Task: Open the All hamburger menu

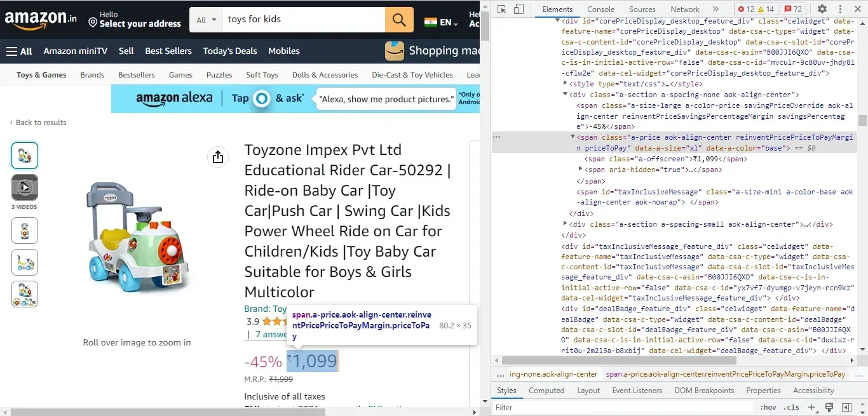Action: pyautogui.click(x=19, y=51)
